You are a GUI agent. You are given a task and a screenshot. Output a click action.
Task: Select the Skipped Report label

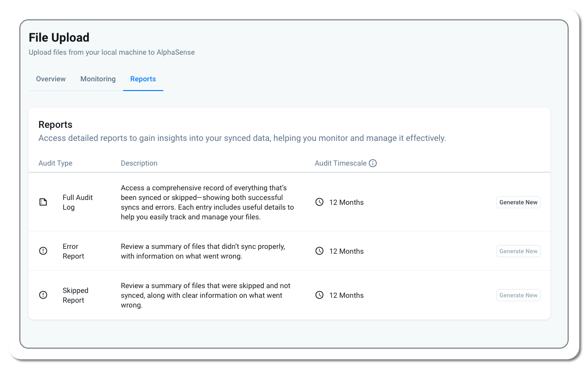pyautogui.click(x=75, y=295)
